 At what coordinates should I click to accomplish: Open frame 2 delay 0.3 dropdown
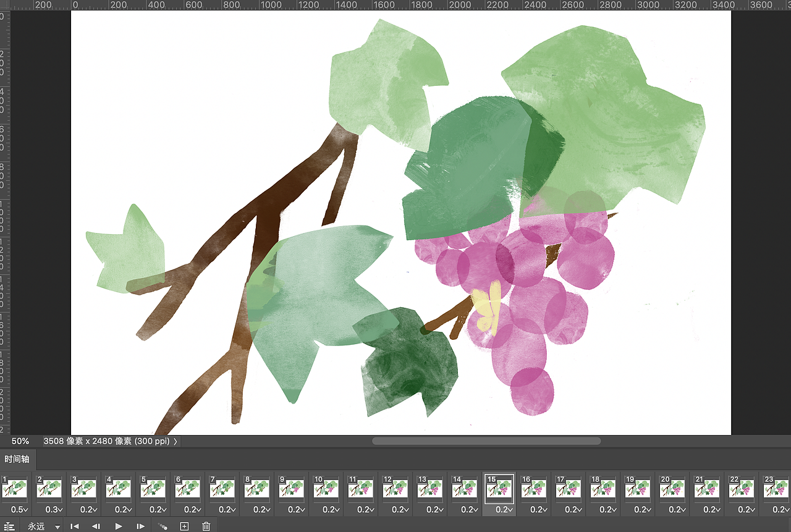click(54, 510)
